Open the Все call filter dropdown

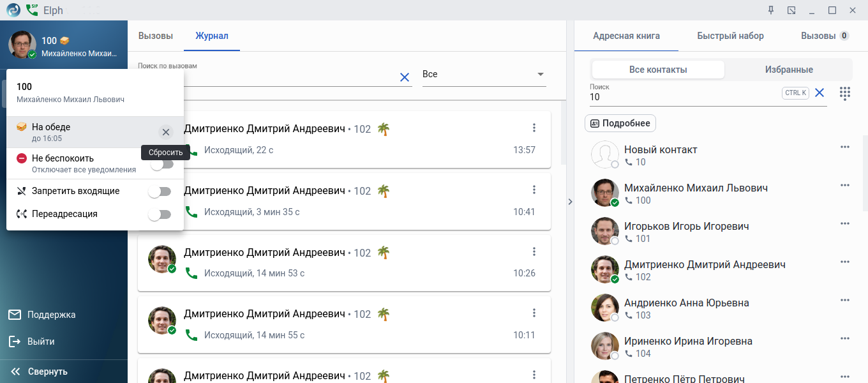[x=484, y=75]
